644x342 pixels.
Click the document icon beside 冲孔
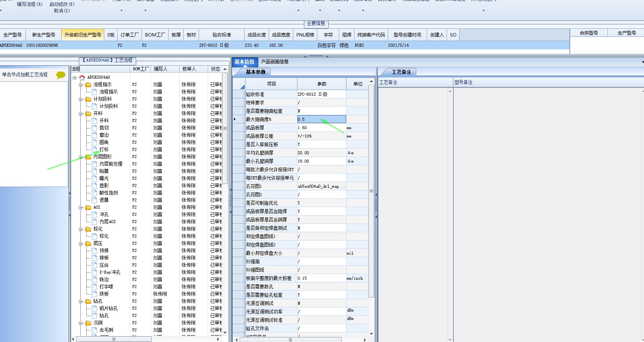coord(94,214)
